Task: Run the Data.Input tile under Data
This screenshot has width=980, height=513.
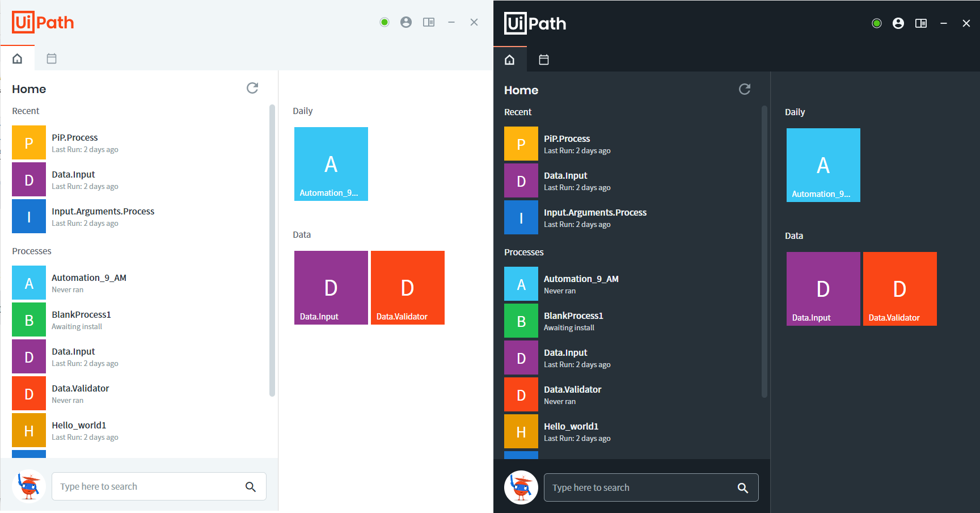Action: 823,288
